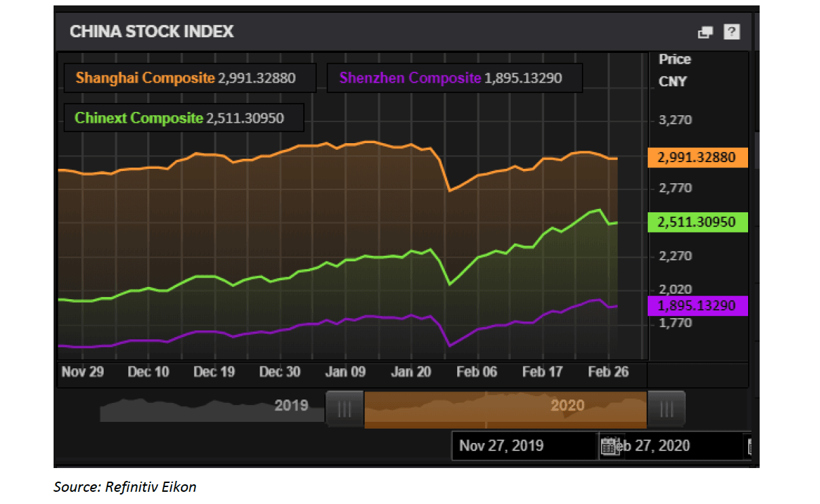The width and height of the screenshot is (820, 504).
Task: Click the 2019 section in the range navigator
Action: [291, 406]
